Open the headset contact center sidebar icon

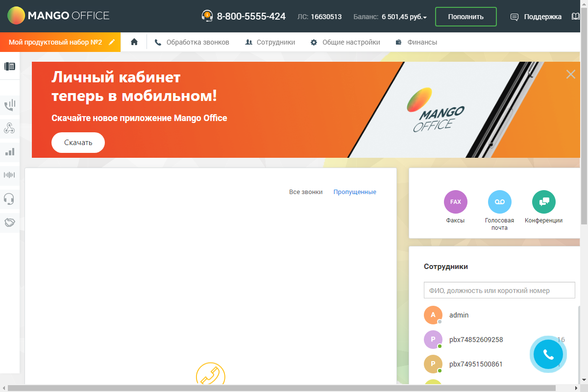click(x=9, y=198)
